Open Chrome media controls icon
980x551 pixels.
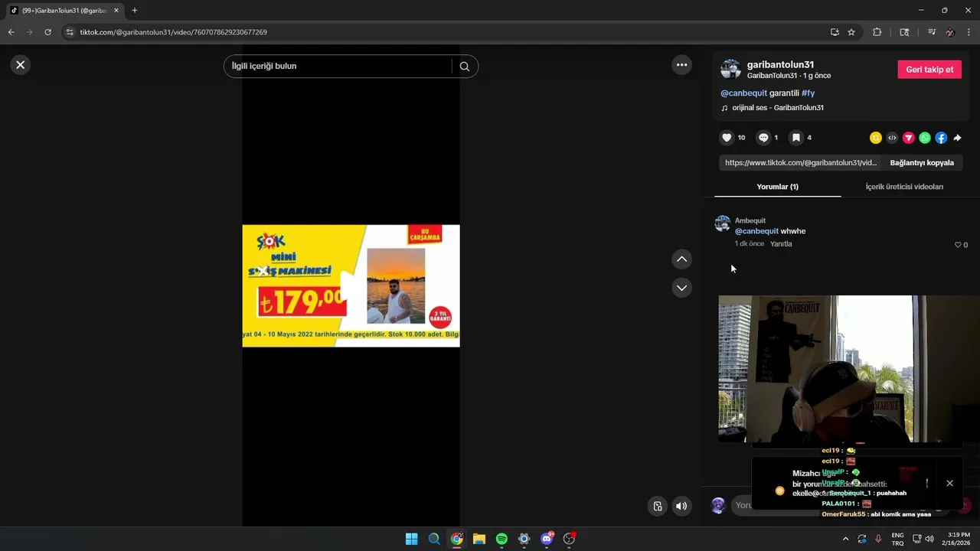click(932, 32)
